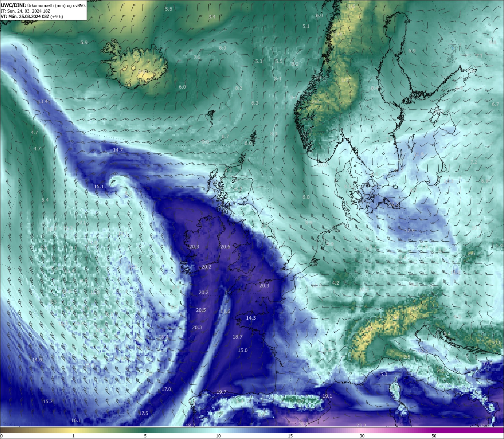Click the map value 15.3
The image size is (504, 439).
(382, 374)
